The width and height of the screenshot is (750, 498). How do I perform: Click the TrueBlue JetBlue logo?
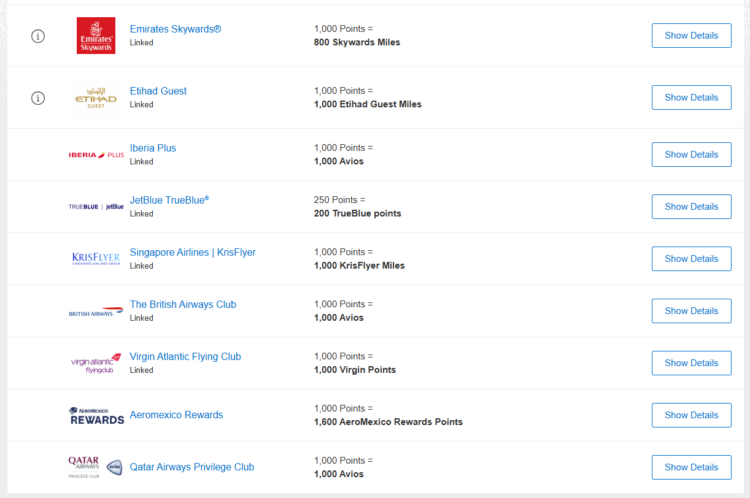96,207
